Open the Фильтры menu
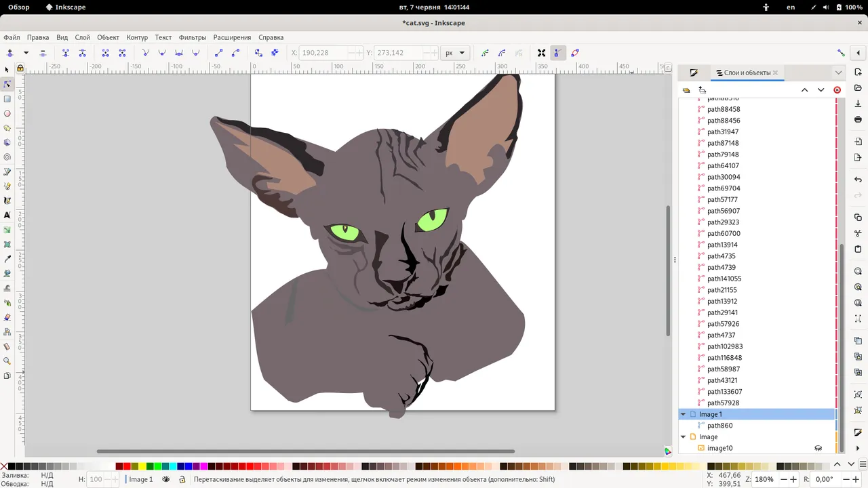 [x=192, y=37]
